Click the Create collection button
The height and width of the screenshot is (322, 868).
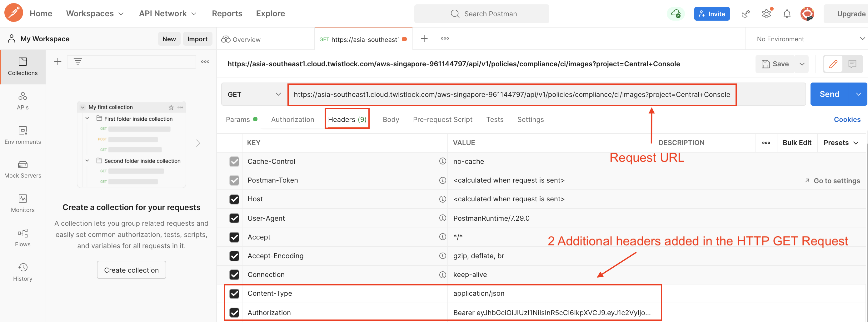pyautogui.click(x=131, y=270)
